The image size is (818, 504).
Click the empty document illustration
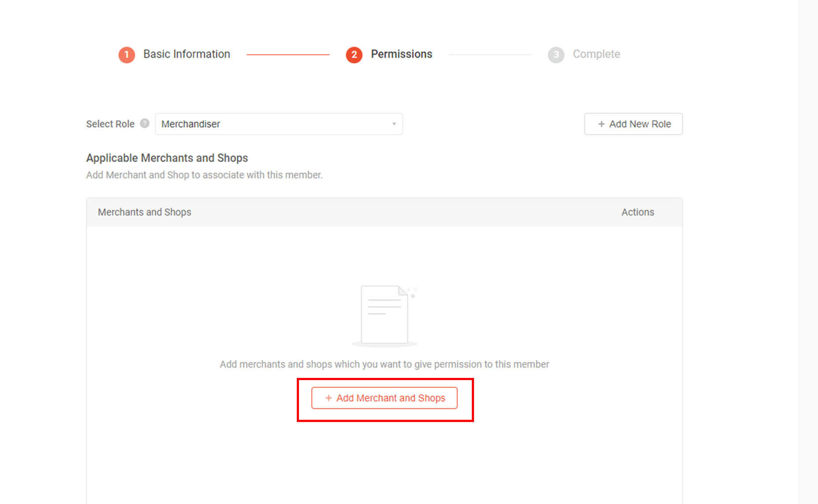point(385,315)
